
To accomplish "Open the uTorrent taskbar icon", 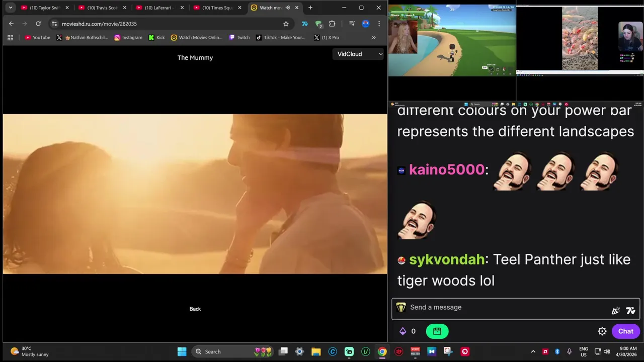I will (366, 351).
